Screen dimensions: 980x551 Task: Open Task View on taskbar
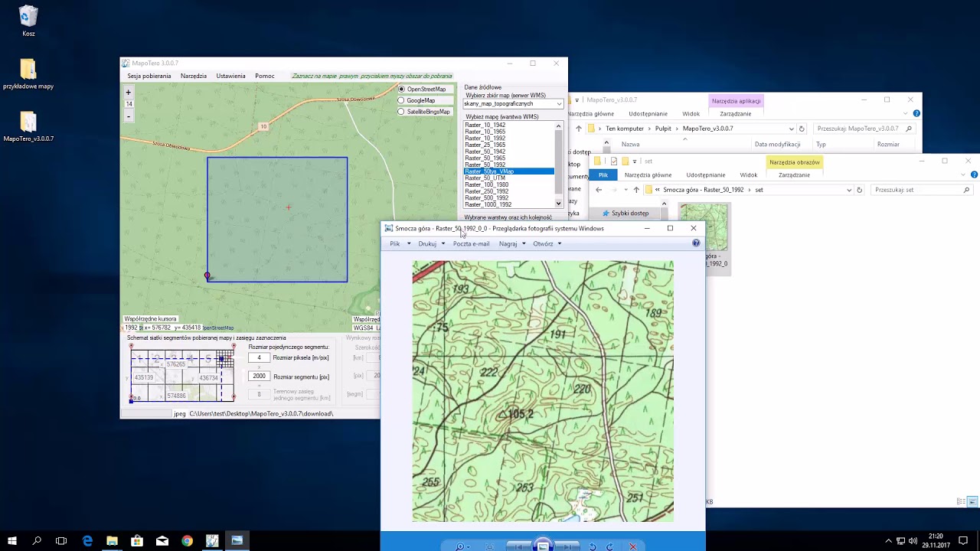click(x=61, y=540)
